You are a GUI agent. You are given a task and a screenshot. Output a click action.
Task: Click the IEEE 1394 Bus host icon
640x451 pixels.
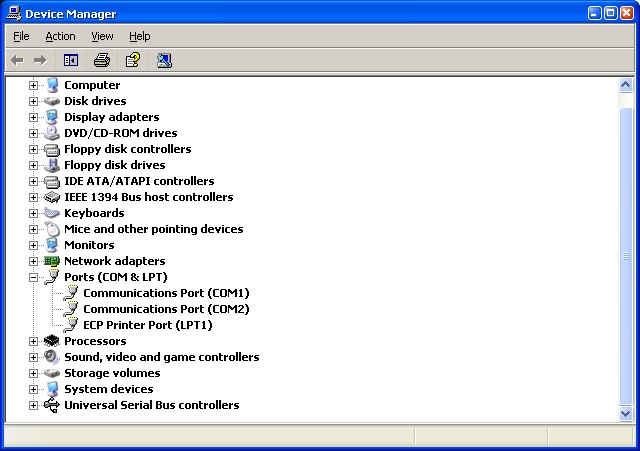tap(52, 197)
